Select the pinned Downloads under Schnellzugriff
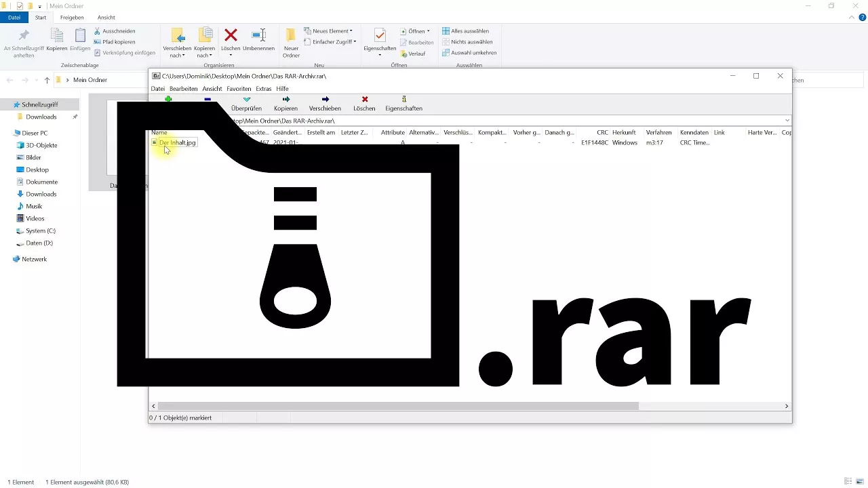The image size is (868, 488). coord(41,117)
